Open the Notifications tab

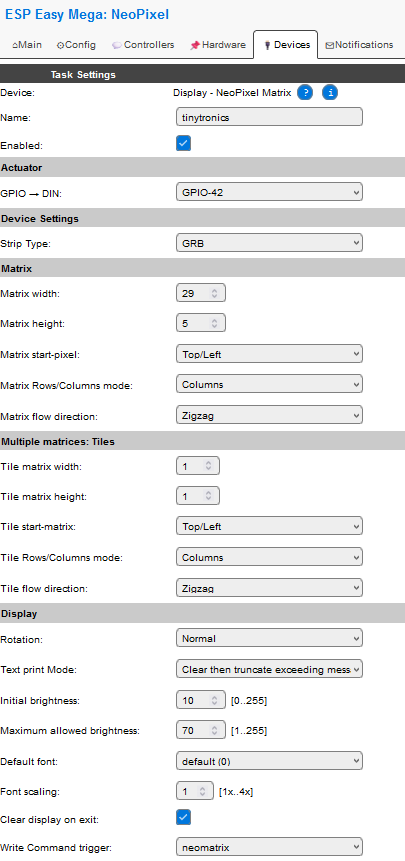tap(359, 45)
